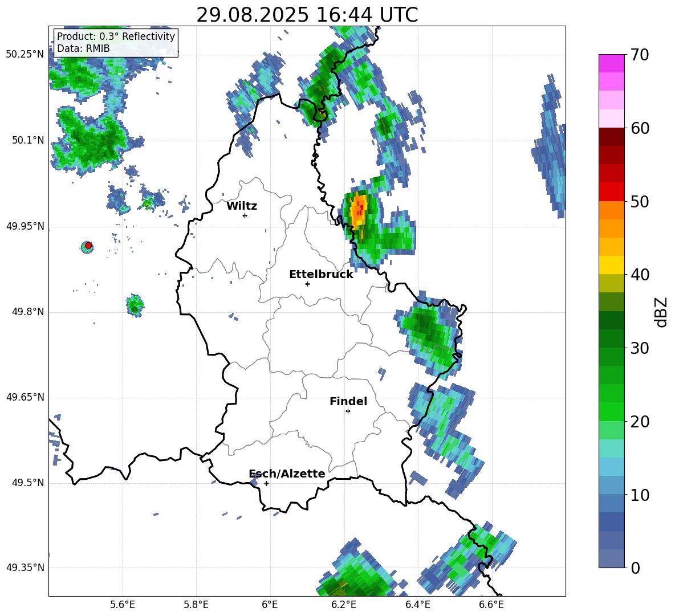This screenshot has height=616, width=675.
Task: Click the dBZ colorbar axis label
Action: (x=662, y=312)
